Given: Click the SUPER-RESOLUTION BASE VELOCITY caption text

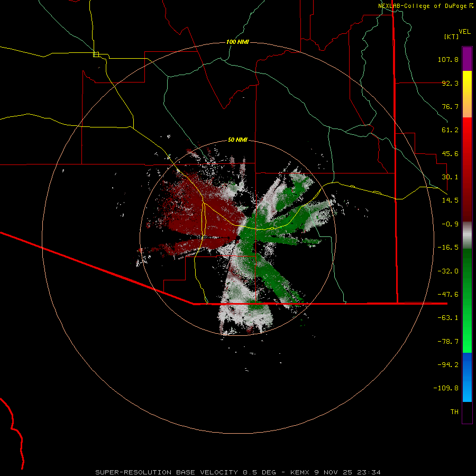Looking at the screenshot, I should [167, 472].
